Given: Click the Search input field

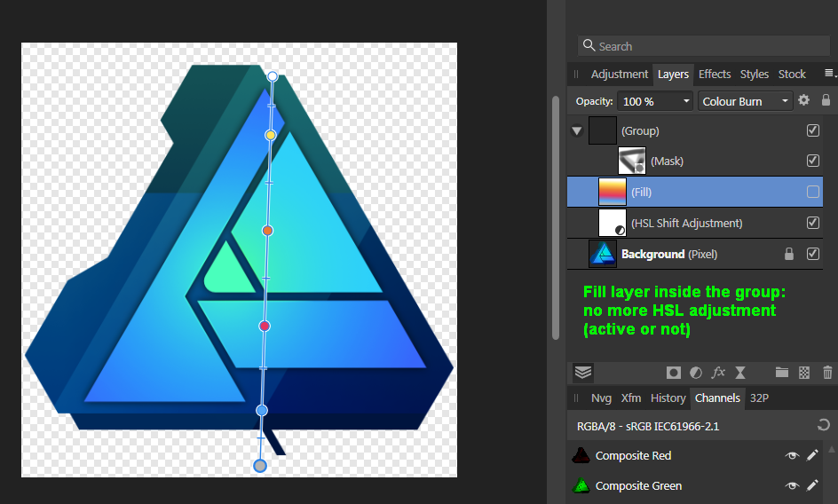Looking at the screenshot, I should click(706, 46).
